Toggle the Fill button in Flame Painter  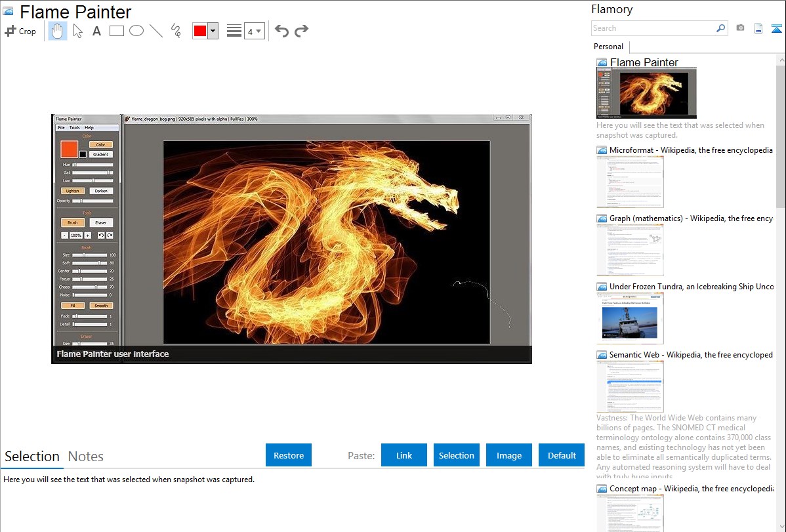point(73,306)
